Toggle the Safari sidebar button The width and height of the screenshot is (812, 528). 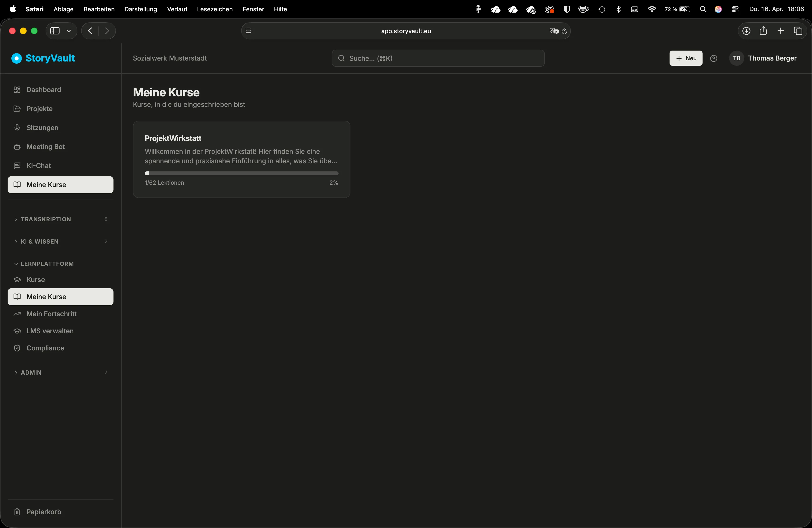(55, 31)
